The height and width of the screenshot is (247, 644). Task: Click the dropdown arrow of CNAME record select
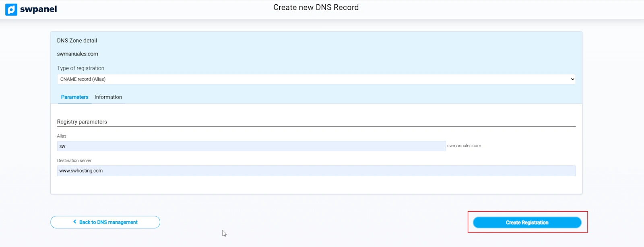point(572,79)
